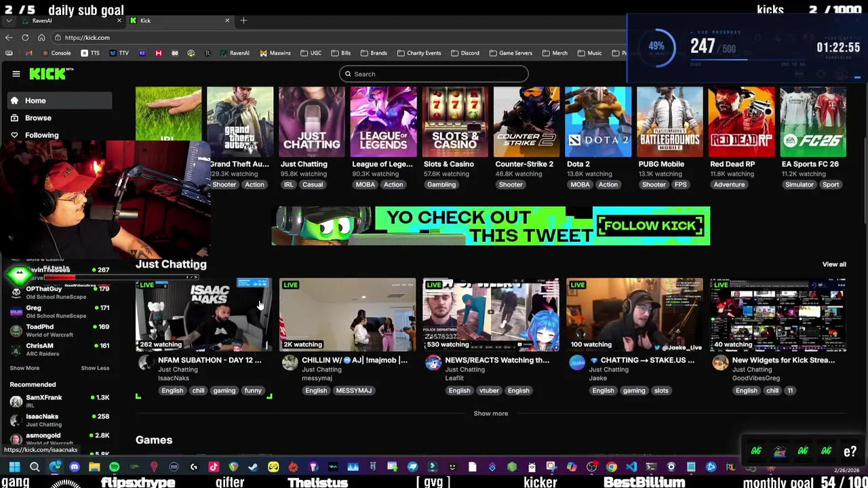The width and height of the screenshot is (868, 488).
Task: Open the PUBG Mobile category thumbnail
Action: point(670,122)
